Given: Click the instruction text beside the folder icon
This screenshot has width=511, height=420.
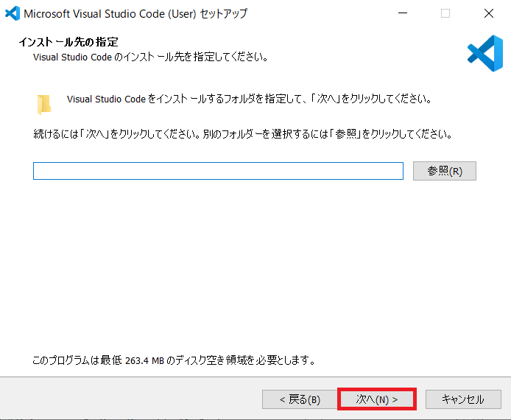Looking at the screenshot, I should [x=248, y=99].
